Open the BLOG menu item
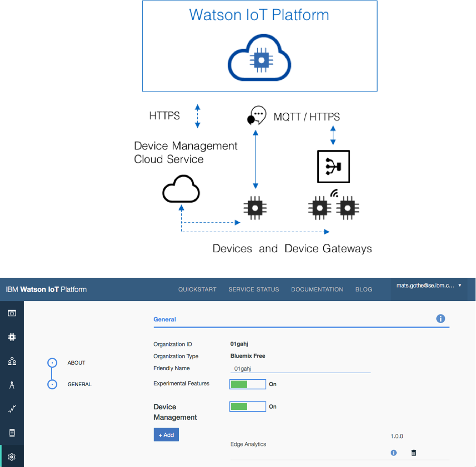476x467 pixels. (x=364, y=289)
